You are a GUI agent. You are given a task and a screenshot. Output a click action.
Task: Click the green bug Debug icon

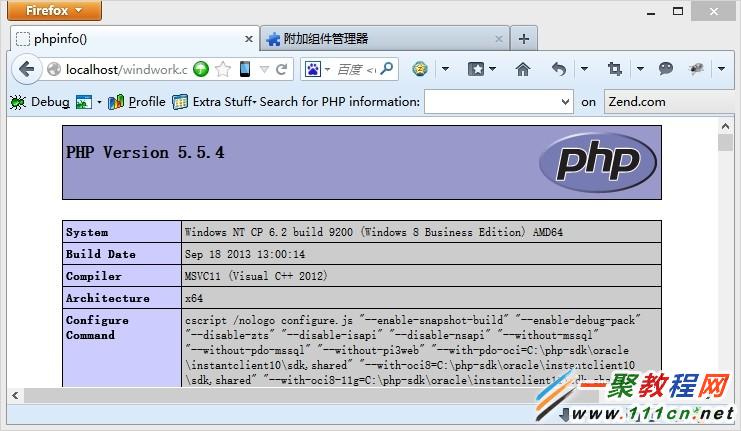click(18, 102)
